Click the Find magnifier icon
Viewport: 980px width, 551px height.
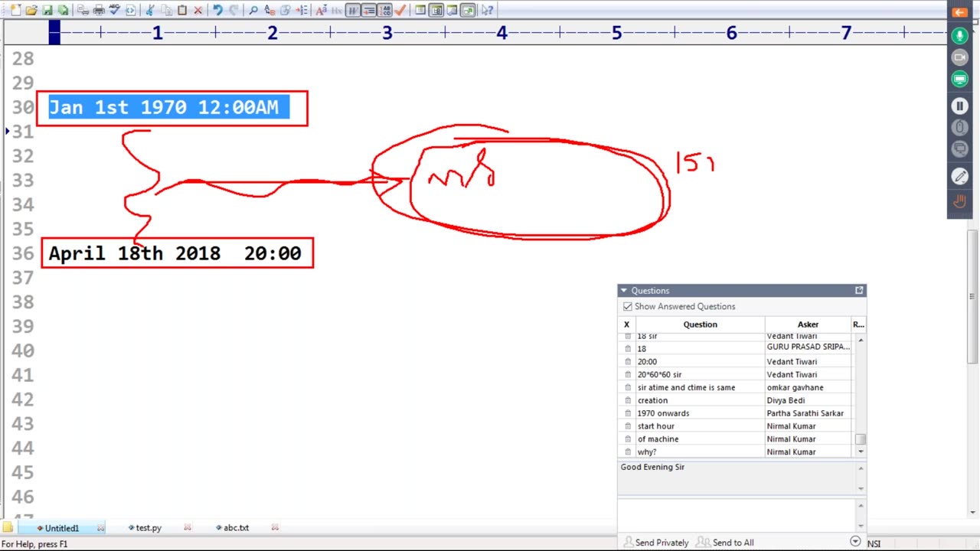pos(253,11)
